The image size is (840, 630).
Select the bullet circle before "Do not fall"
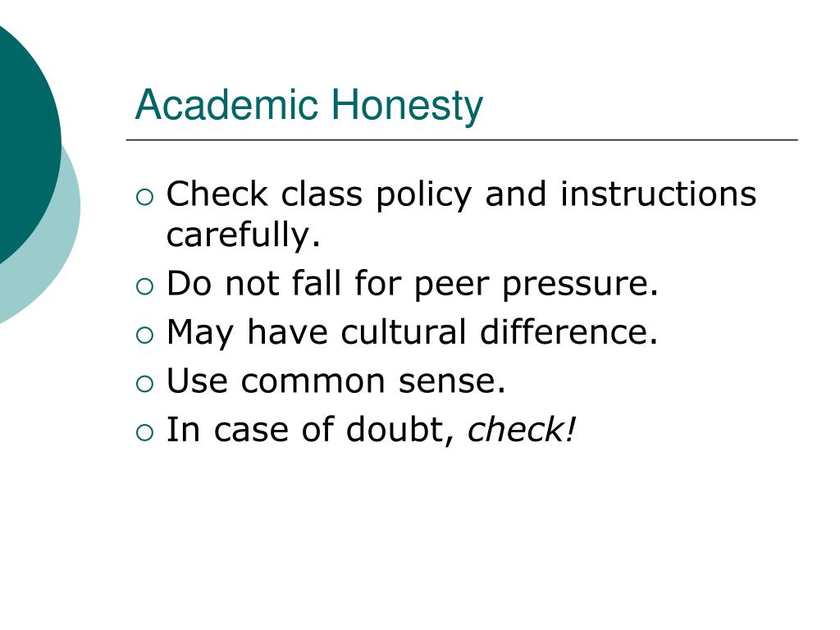tap(144, 286)
